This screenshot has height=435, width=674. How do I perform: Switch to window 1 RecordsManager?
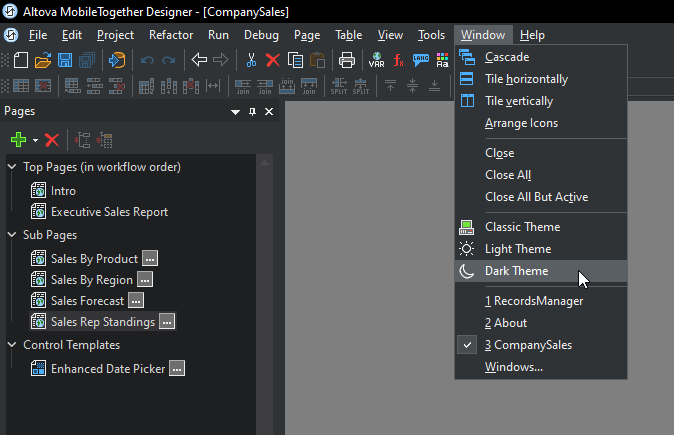(541, 301)
